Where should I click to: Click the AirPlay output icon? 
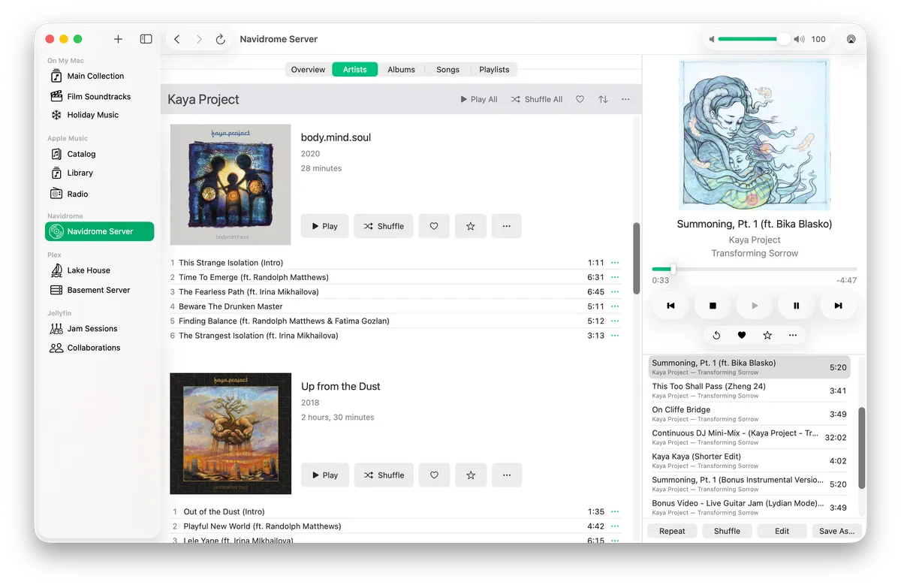coord(851,39)
